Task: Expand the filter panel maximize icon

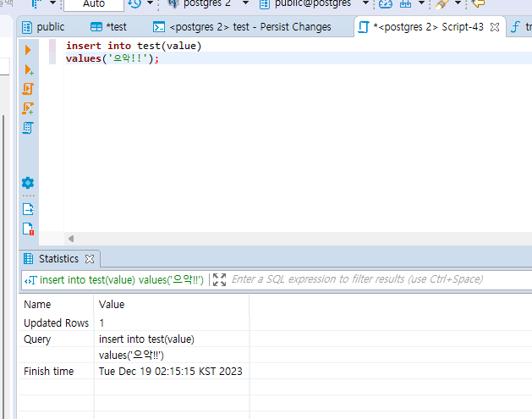Action: click(220, 279)
